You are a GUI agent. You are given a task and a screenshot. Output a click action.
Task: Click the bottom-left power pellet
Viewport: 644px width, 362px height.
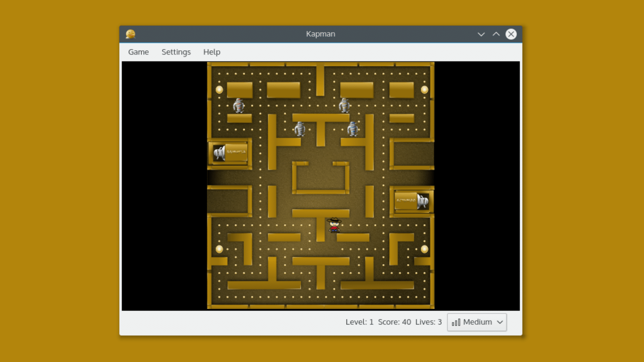pyautogui.click(x=219, y=249)
